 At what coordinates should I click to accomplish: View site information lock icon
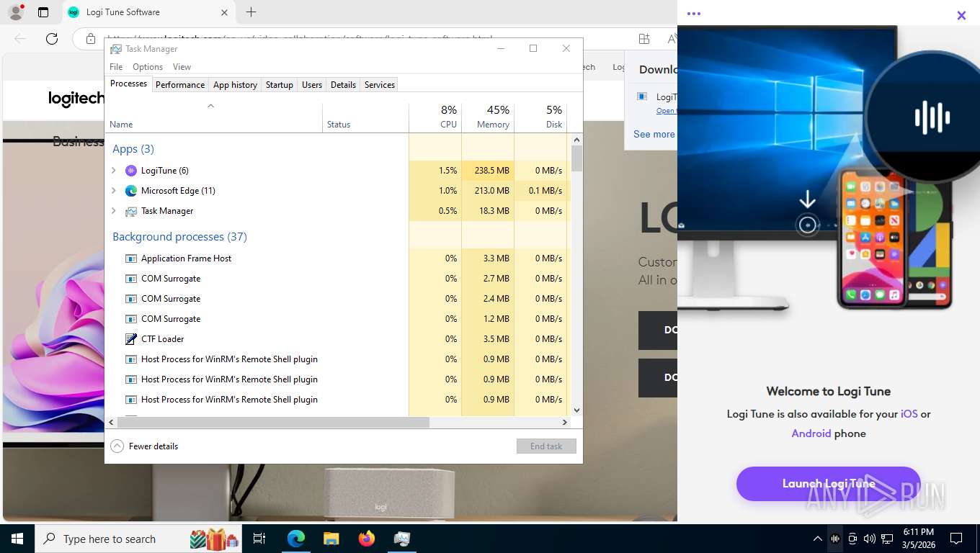(x=90, y=39)
